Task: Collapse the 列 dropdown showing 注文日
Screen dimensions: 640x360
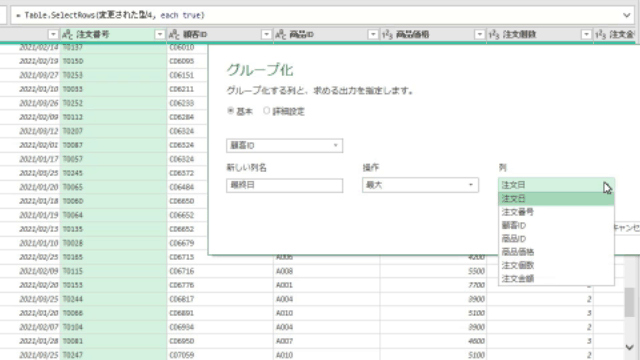Action: tap(556, 185)
